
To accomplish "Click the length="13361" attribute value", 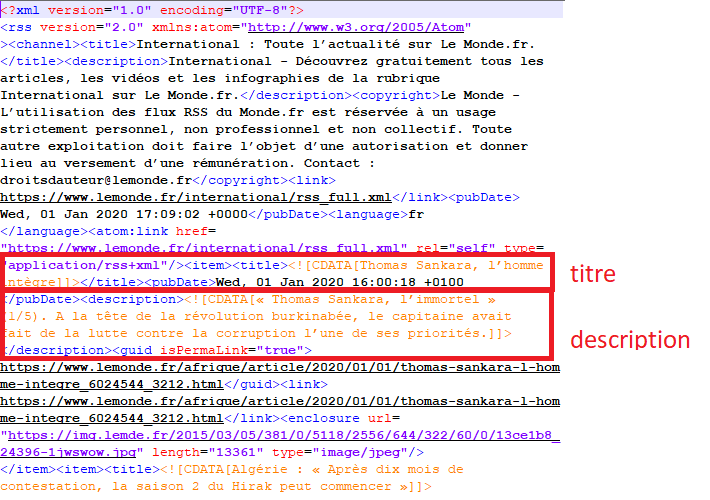I will pos(208,452).
